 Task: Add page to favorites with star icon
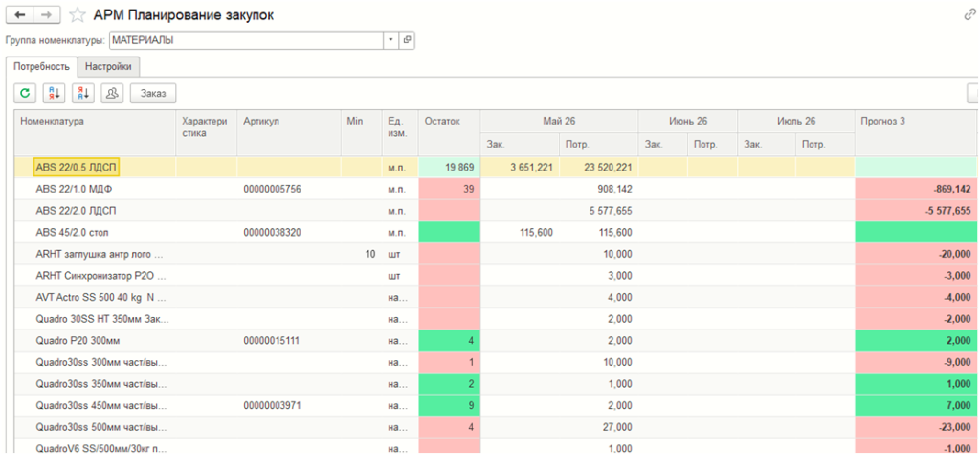(x=77, y=15)
